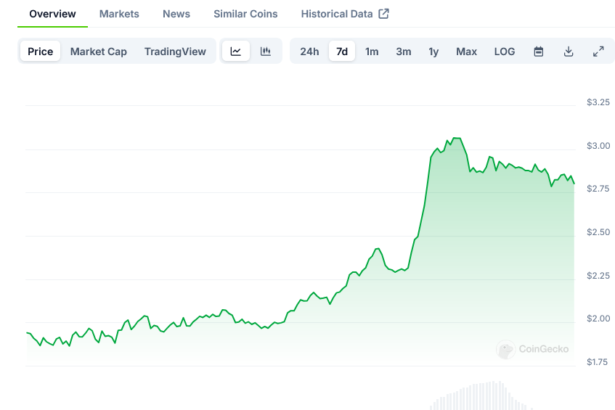The width and height of the screenshot is (615, 410).
Task: Select the 7d time range
Action: point(342,51)
